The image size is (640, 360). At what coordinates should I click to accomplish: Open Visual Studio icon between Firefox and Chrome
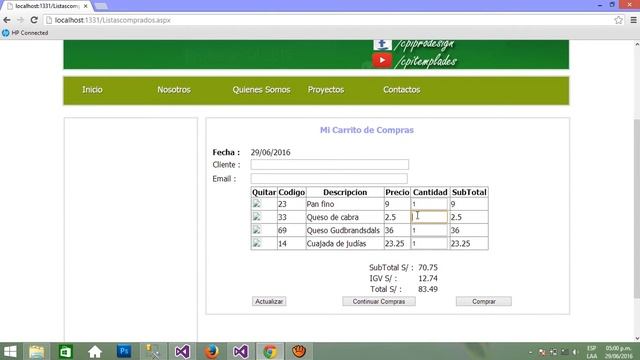(x=241, y=351)
